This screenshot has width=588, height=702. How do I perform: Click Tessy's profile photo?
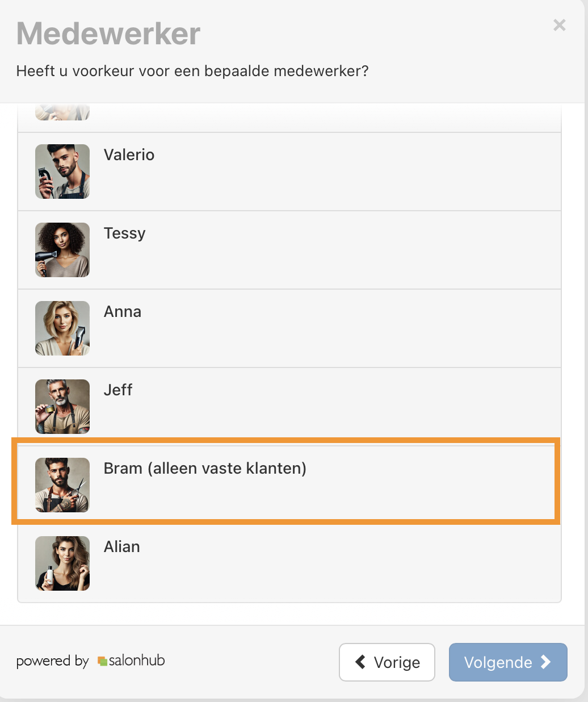click(x=62, y=250)
